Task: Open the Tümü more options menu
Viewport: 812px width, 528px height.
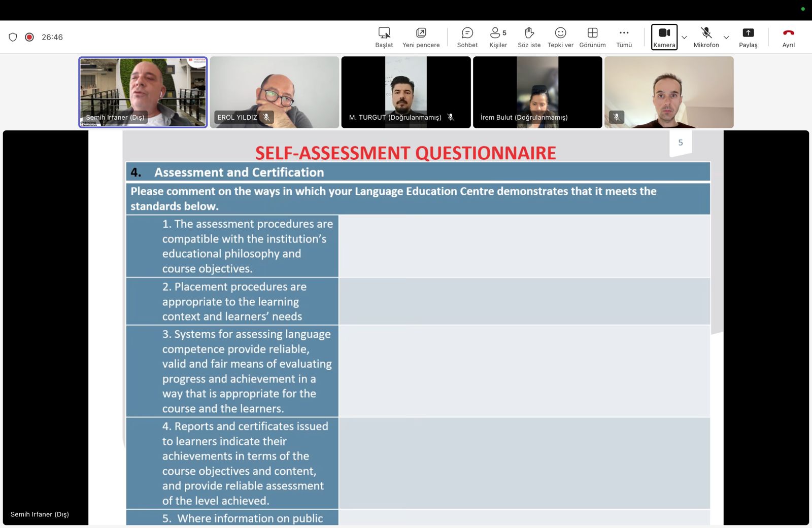Action: [624, 37]
